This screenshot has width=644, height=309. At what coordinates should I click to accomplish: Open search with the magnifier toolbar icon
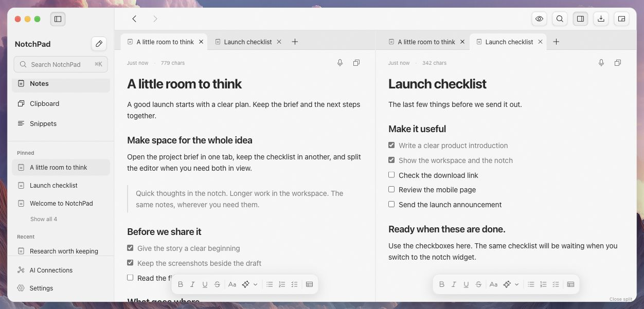point(560,19)
